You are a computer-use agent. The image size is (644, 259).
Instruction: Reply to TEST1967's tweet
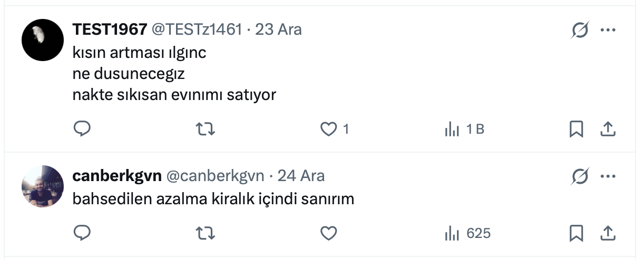tap(82, 129)
